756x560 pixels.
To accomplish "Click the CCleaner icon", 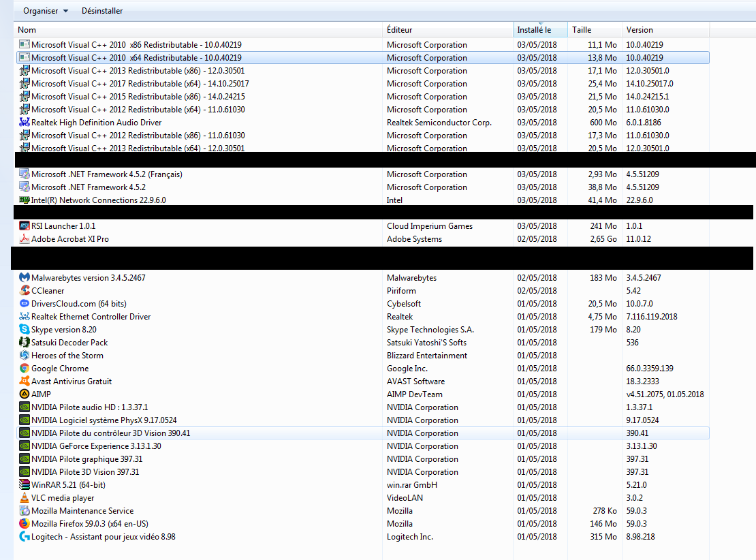I will pyautogui.click(x=24, y=290).
